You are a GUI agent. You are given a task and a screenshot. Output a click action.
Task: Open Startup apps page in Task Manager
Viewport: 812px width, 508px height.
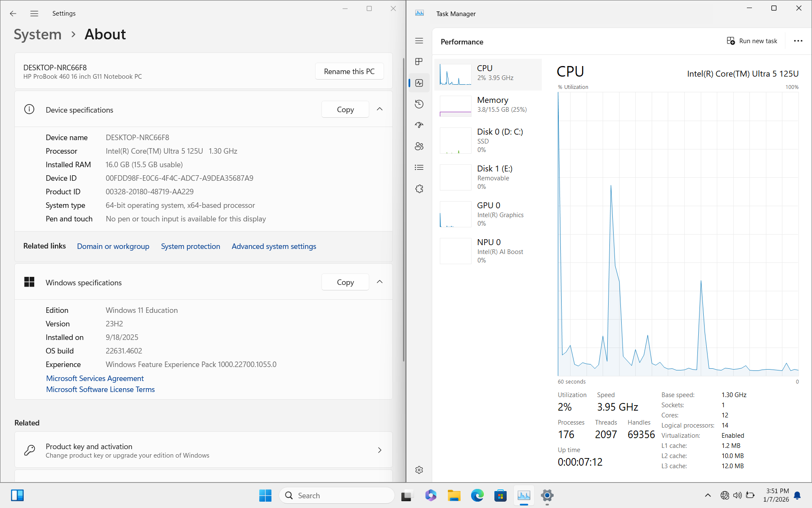coord(419,125)
